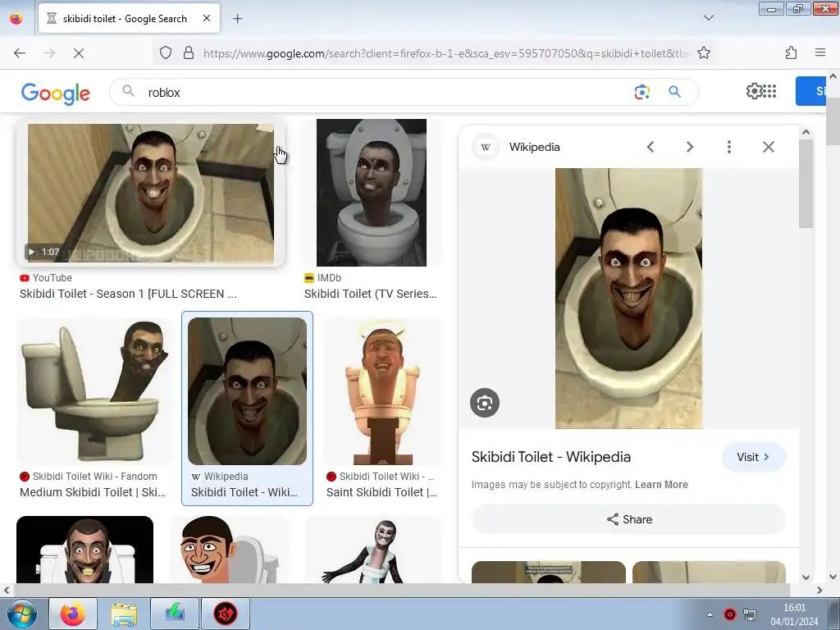
Task: Open Windows Explorer from the taskbar
Action: 124,614
